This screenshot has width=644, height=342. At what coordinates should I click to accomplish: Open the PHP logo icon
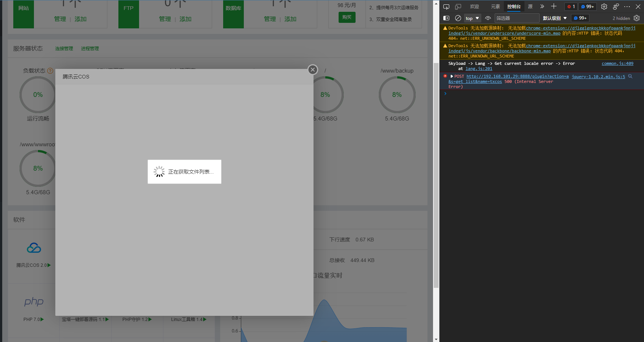[x=34, y=302]
